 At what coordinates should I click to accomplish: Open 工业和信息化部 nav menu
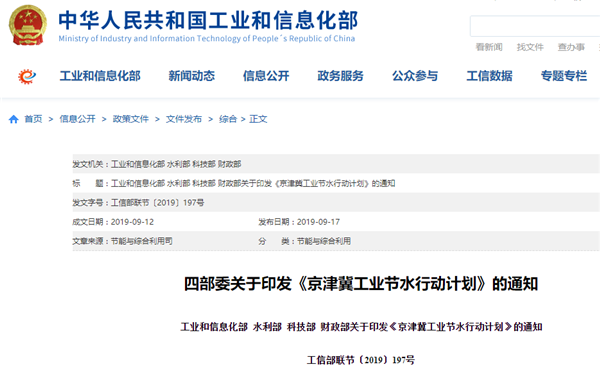tap(100, 76)
